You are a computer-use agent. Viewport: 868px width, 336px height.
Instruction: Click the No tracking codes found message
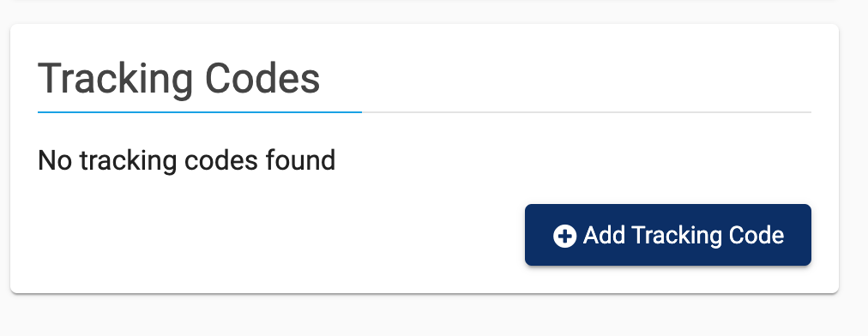(187, 160)
